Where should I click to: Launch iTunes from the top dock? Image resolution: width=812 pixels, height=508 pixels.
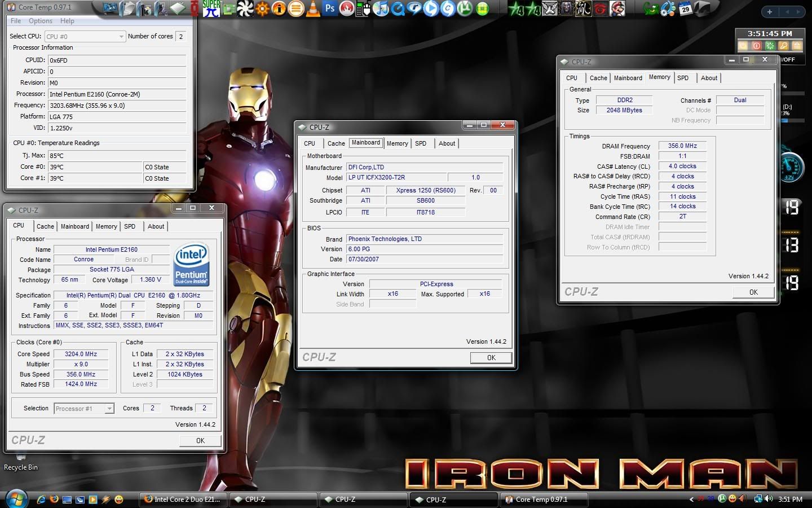381,8
